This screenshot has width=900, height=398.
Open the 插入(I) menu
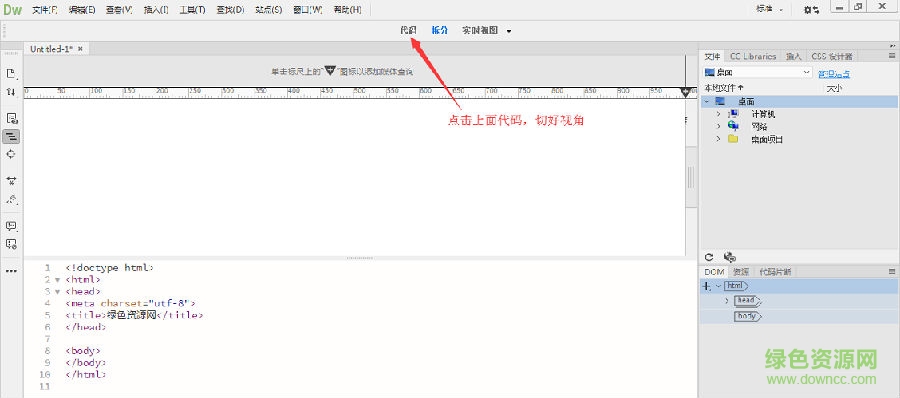[156, 10]
